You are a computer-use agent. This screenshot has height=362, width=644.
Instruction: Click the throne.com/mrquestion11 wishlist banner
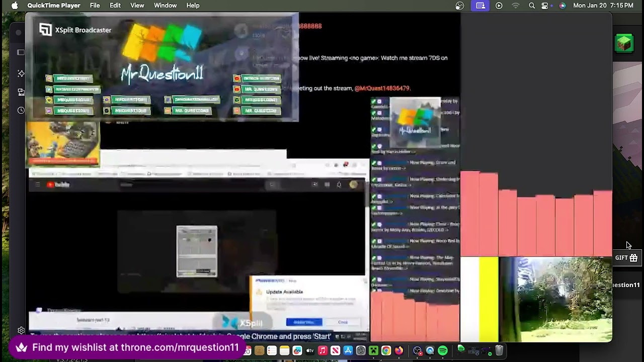127,347
